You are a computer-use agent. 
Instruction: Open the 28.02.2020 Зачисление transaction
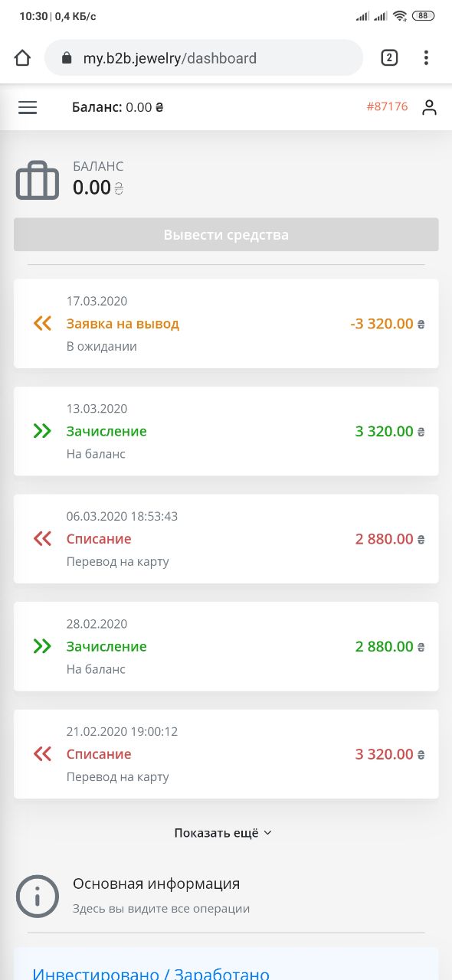[x=226, y=646]
